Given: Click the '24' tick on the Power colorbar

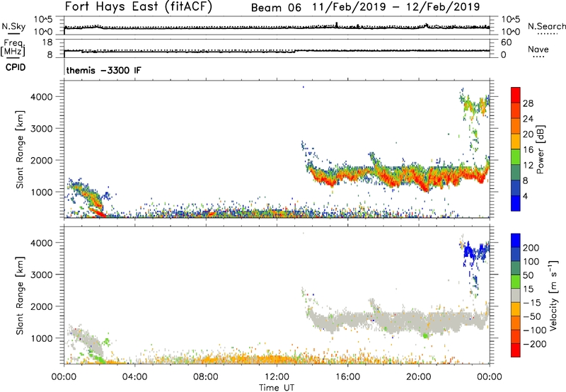Looking at the screenshot, I should point(528,119).
